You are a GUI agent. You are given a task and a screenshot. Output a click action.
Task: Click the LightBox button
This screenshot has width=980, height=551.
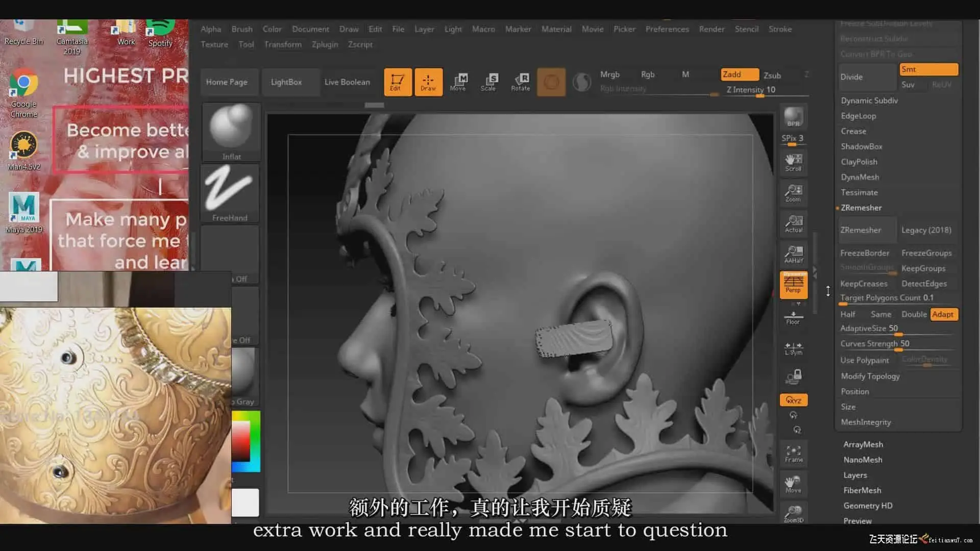[286, 82]
